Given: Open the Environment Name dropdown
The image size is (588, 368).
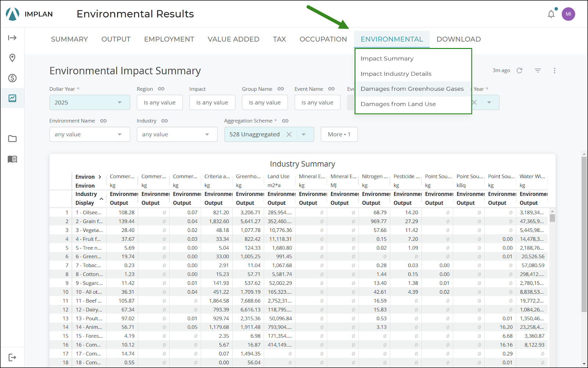Looking at the screenshot, I should [x=90, y=135].
